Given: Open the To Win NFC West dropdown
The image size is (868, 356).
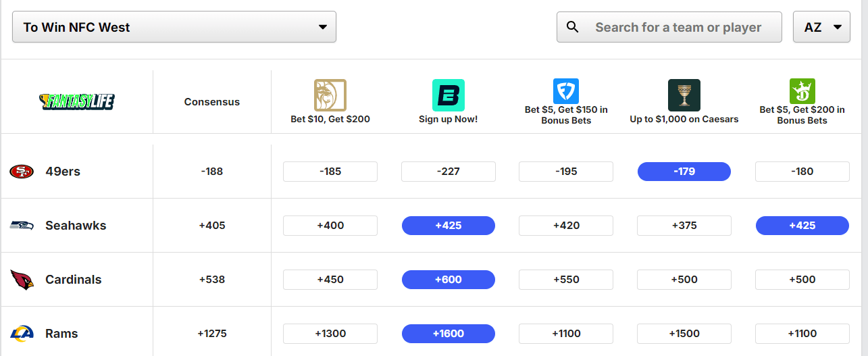Looking at the screenshot, I should pyautogui.click(x=174, y=27).
